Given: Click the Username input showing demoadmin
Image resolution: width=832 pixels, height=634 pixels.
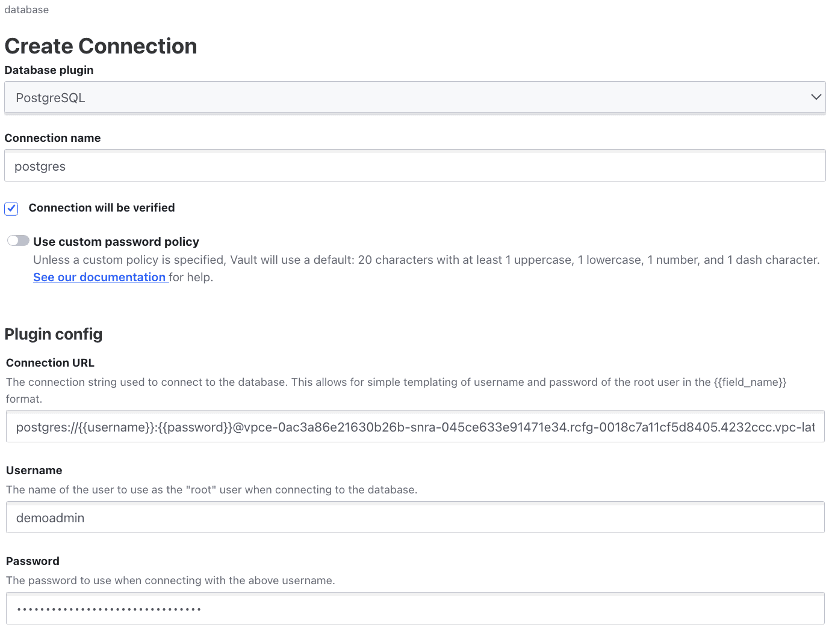Looking at the screenshot, I should 415,517.
